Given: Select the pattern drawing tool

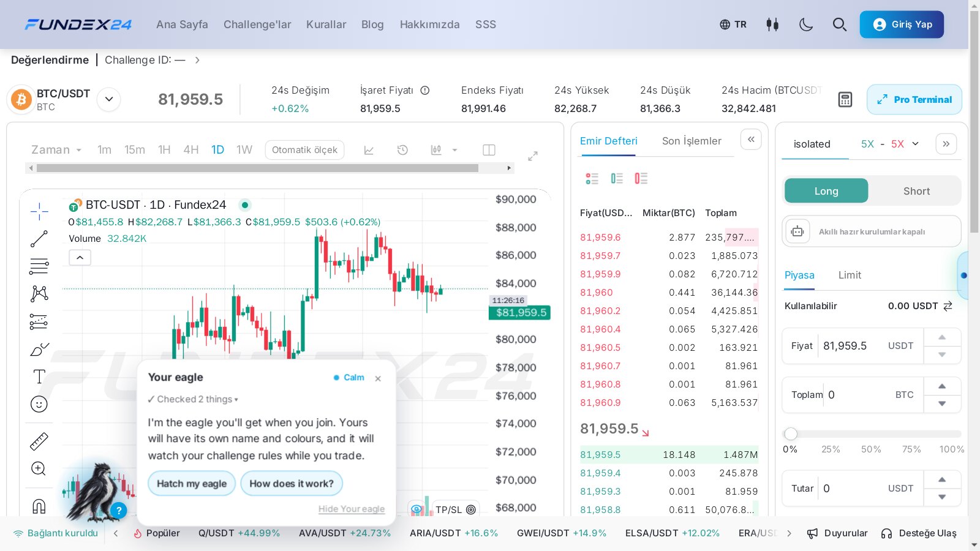Looking at the screenshot, I should (x=39, y=294).
